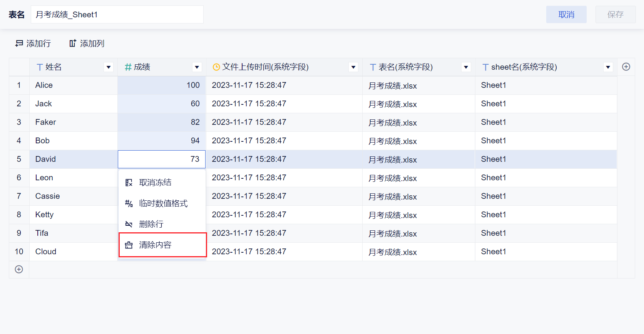Viewport: 644px width, 334px height.
Task: Click Sheet1 cell in Ketty's row
Action: point(546,215)
